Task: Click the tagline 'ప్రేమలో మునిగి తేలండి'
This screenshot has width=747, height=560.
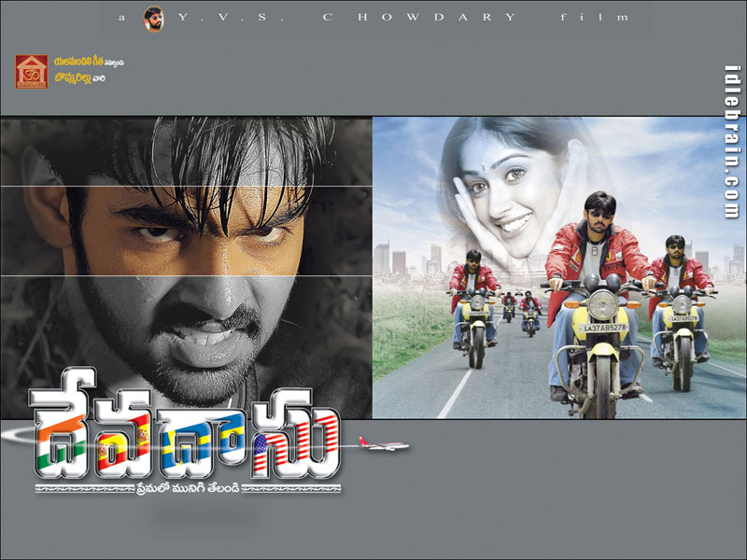Action: click(188, 487)
